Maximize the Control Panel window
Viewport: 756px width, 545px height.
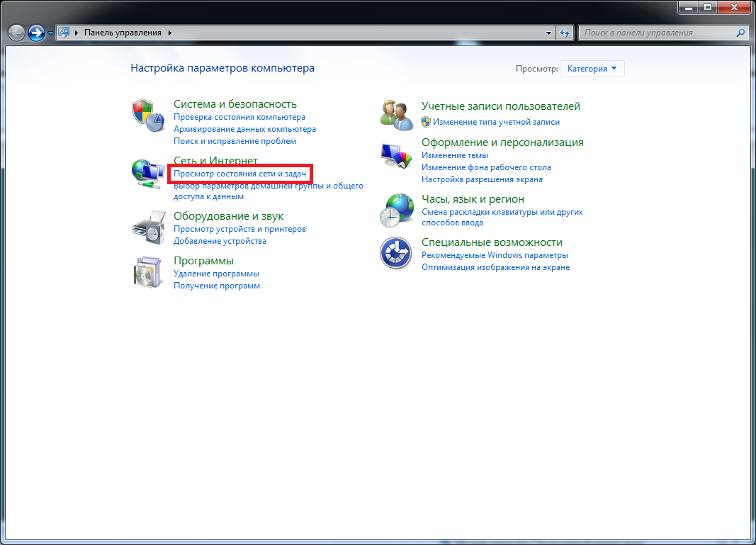pyautogui.click(x=707, y=7)
